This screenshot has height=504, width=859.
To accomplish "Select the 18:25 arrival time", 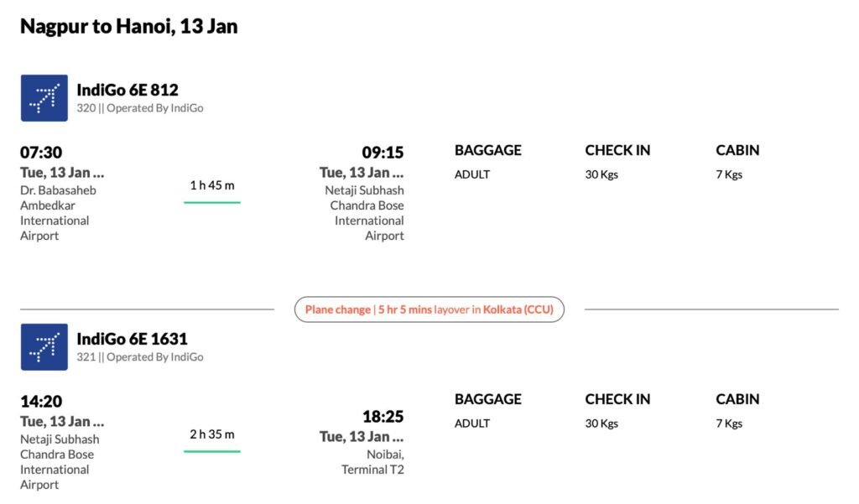I will [383, 417].
